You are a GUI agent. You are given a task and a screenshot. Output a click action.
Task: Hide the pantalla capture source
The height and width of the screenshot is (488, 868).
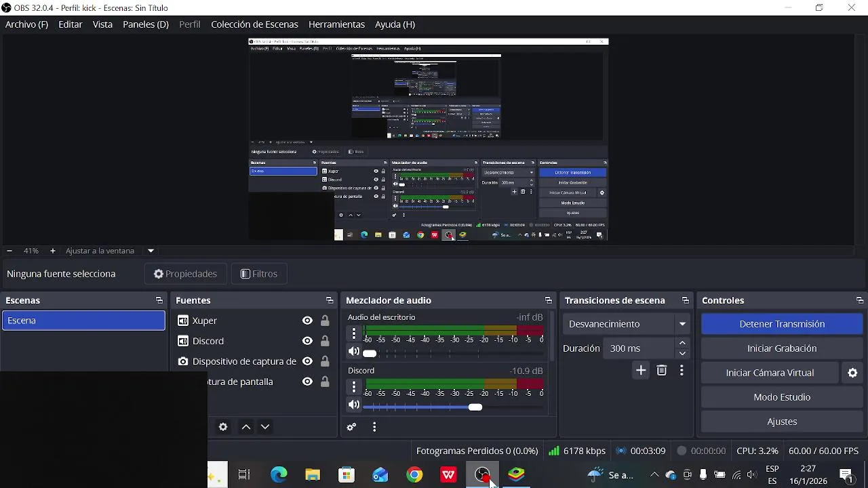pyautogui.click(x=307, y=382)
